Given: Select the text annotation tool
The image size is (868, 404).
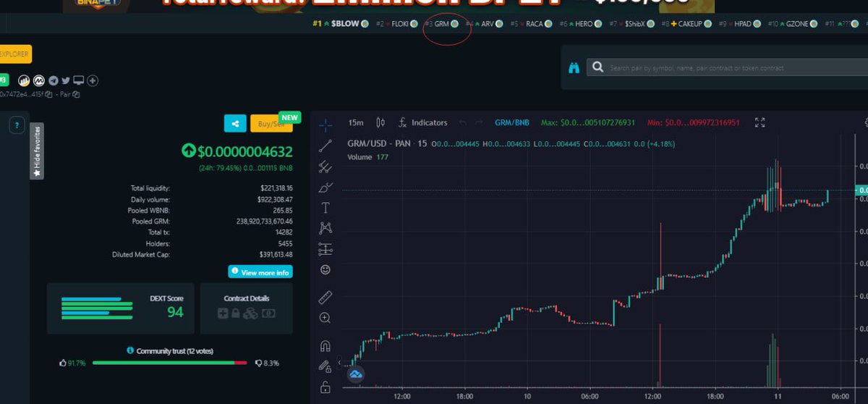Looking at the screenshot, I should pos(325,208).
